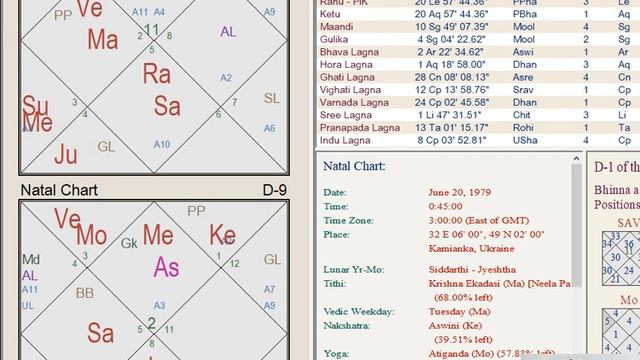Select the Vighati Lagna row name
Viewport: 640px width, 360px height.
click(350, 90)
